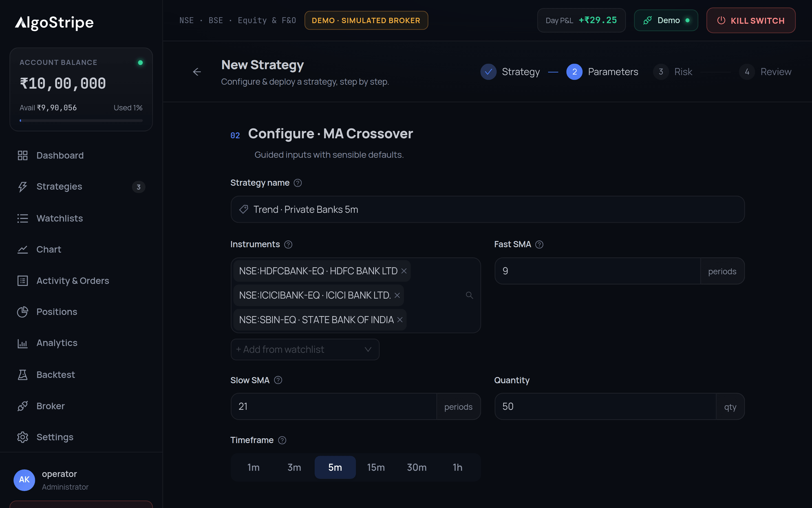
Task: Select the 3m timeframe
Action: click(x=294, y=467)
